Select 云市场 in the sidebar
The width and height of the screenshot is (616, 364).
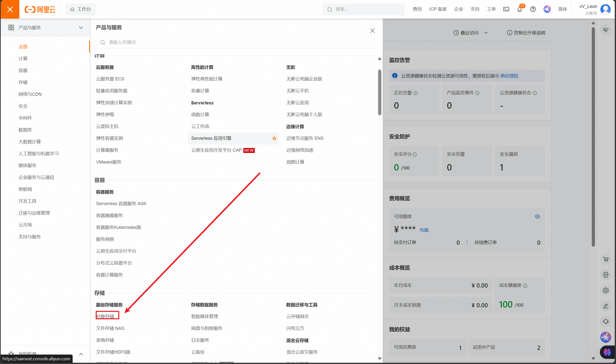click(25, 225)
